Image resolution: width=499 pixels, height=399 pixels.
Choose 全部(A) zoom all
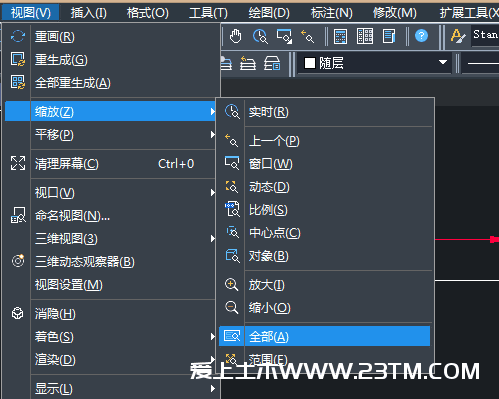(324, 336)
